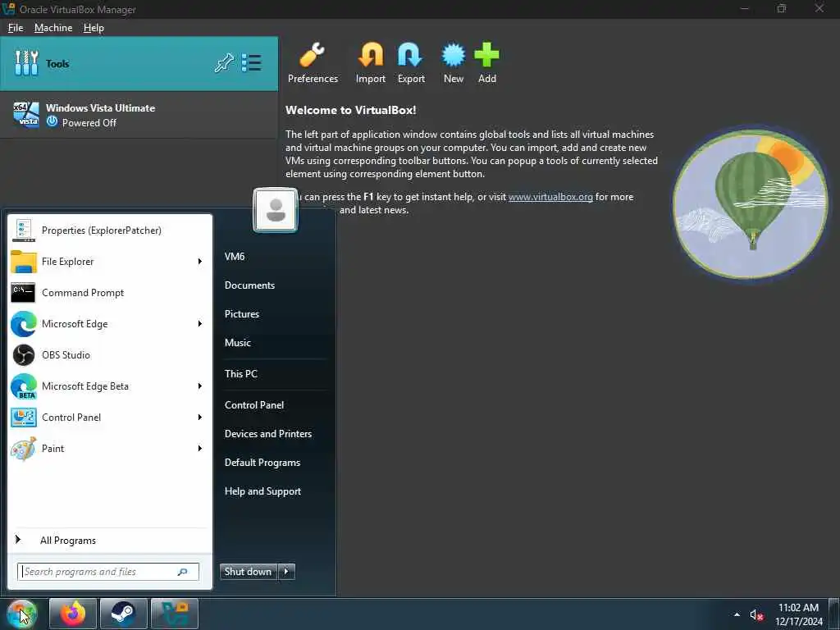The height and width of the screenshot is (630, 840).
Task: Switch to VirtualBox taskbar button
Action: (175, 614)
